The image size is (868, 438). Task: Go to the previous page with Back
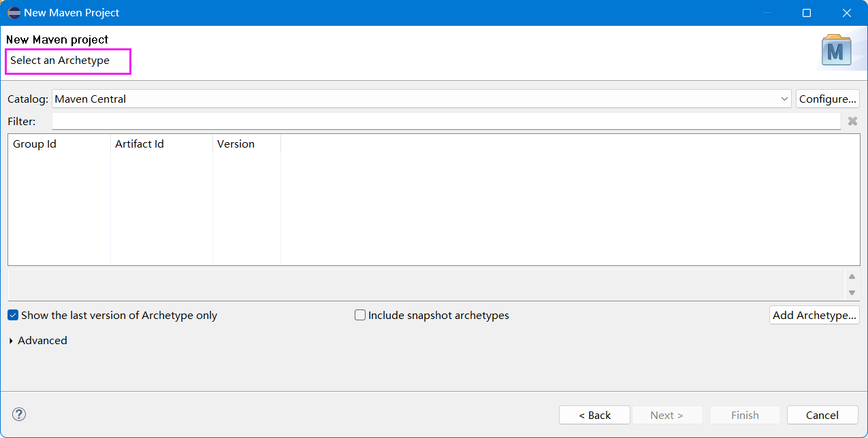coord(595,415)
